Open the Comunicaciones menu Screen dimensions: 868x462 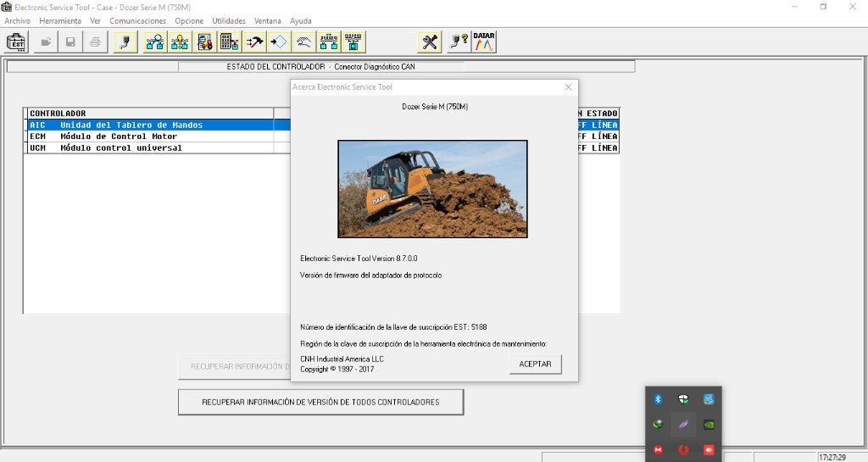[x=138, y=21]
